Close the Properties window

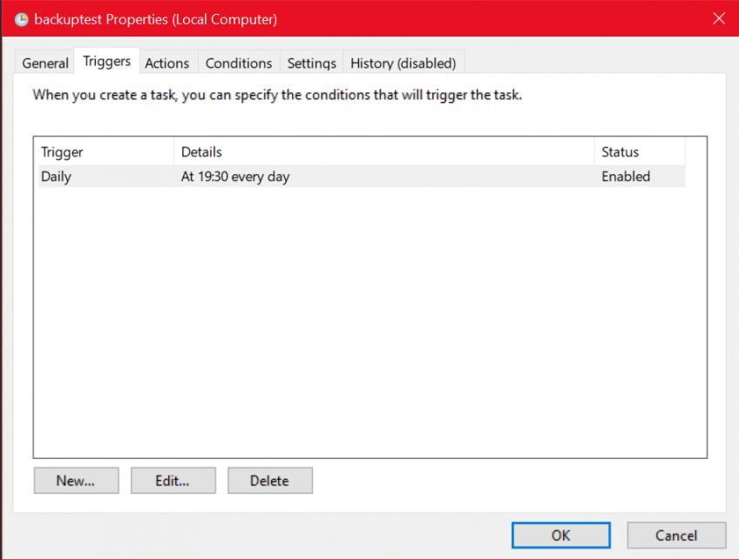click(x=719, y=18)
